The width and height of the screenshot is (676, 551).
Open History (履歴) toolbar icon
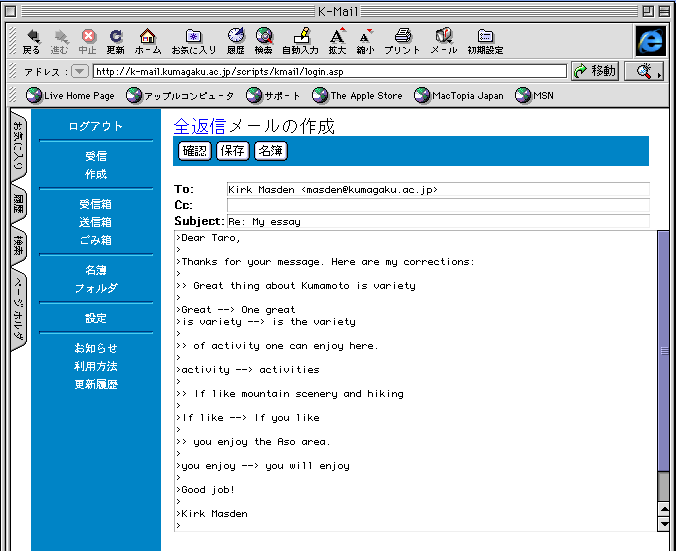236,41
